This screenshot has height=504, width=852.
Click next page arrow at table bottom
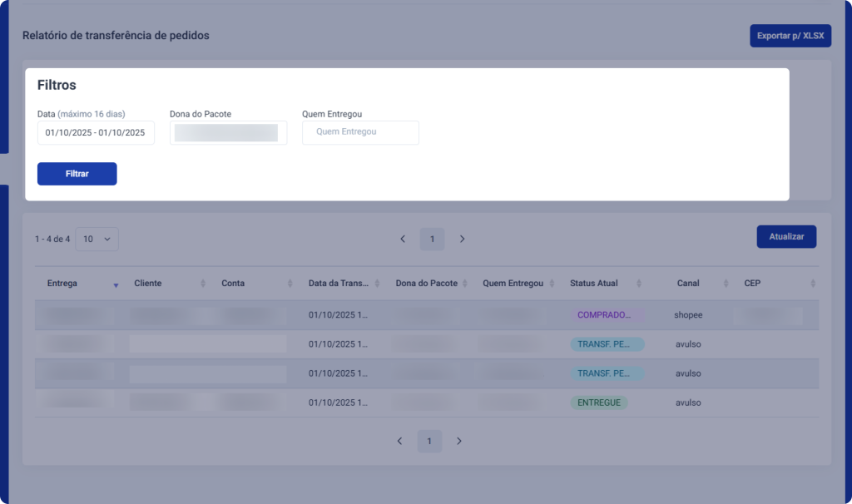coord(459,441)
